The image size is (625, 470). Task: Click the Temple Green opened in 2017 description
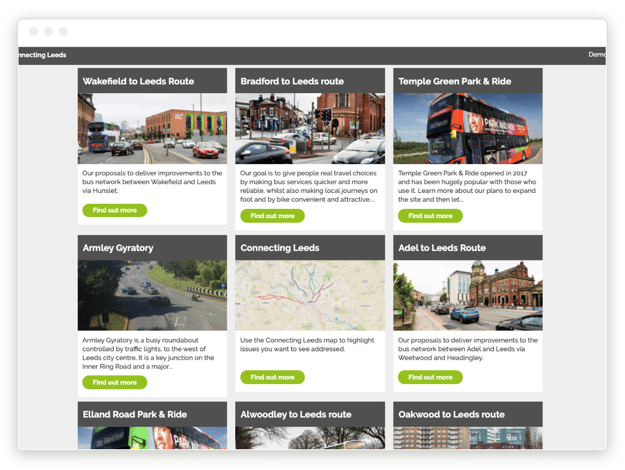click(467, 186)
